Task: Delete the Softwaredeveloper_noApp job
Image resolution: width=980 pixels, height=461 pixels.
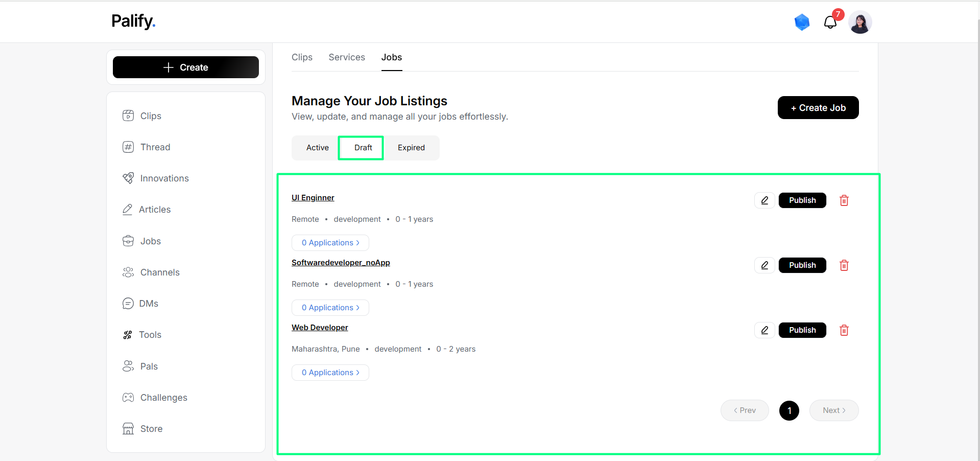Action: pos(844,265)
